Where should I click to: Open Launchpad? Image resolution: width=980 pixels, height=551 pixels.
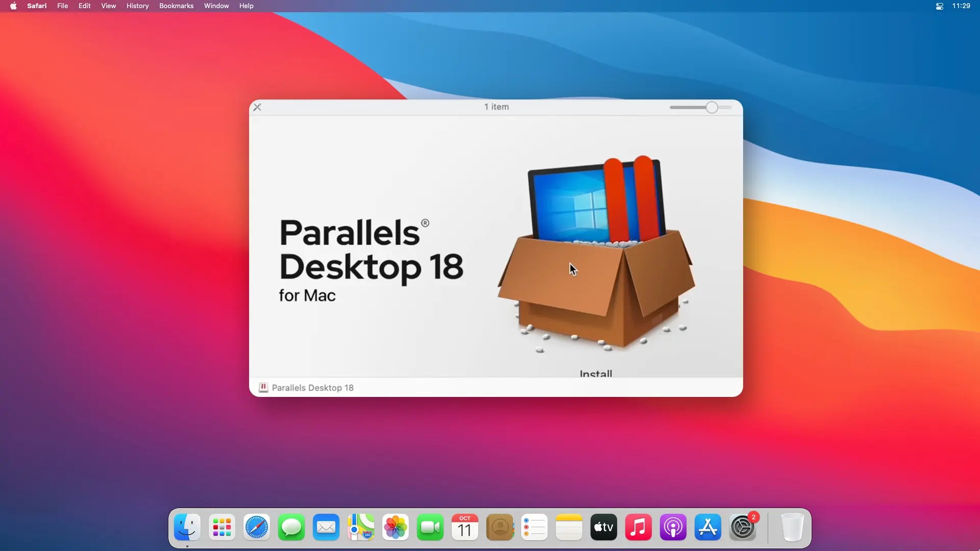click(222, 528)
